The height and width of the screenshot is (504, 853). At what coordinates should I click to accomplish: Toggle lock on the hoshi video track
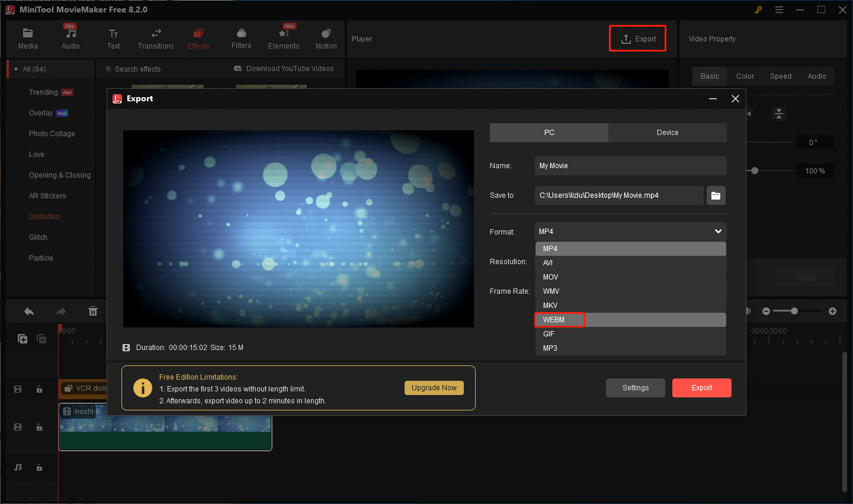coord(39,427)
